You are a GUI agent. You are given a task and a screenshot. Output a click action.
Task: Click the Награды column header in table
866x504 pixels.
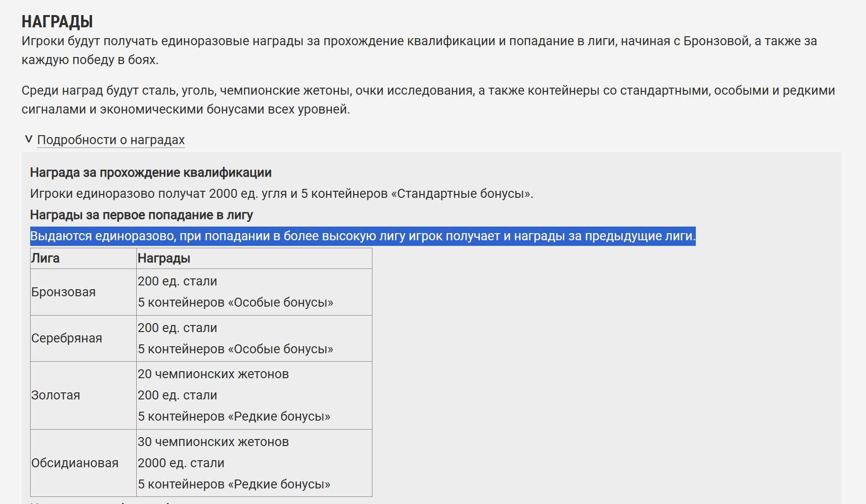164,259
